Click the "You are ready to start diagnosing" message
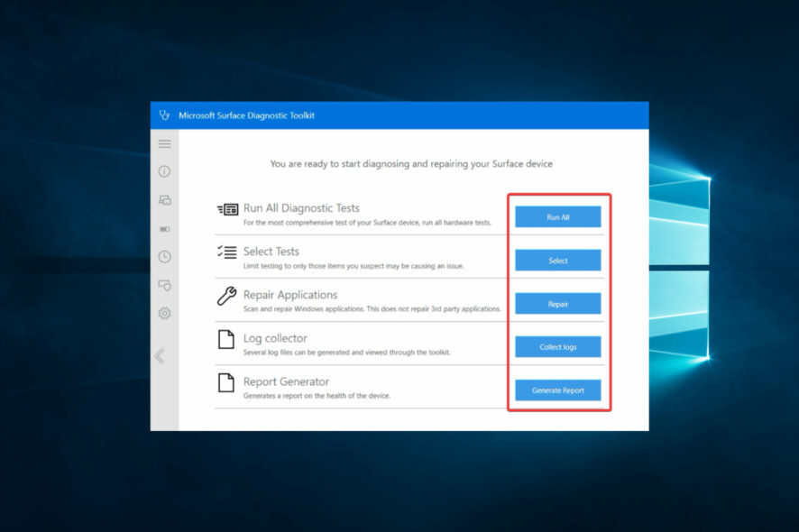The height and width of the screenshot is (532, 799). click(x=411, y=163)
